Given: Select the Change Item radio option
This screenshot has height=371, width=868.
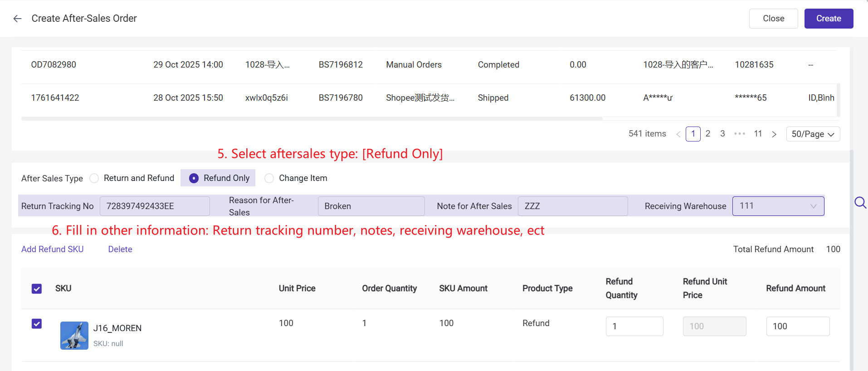Looking at the screenshot, I should [269, 178].
